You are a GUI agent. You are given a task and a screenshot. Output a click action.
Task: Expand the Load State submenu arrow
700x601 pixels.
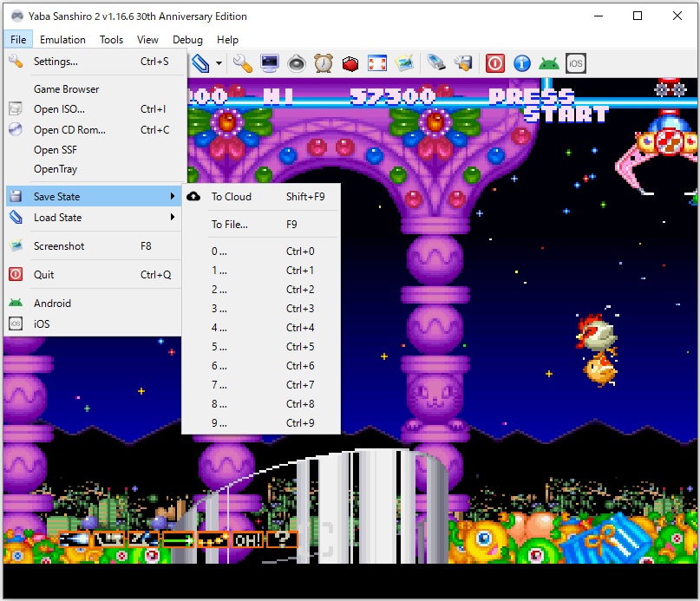[x=173, y=218]
